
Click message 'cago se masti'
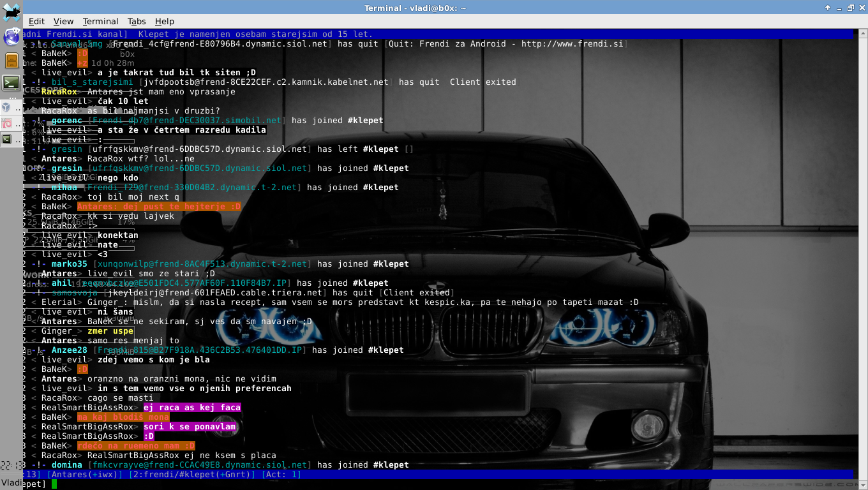[121, 398]
